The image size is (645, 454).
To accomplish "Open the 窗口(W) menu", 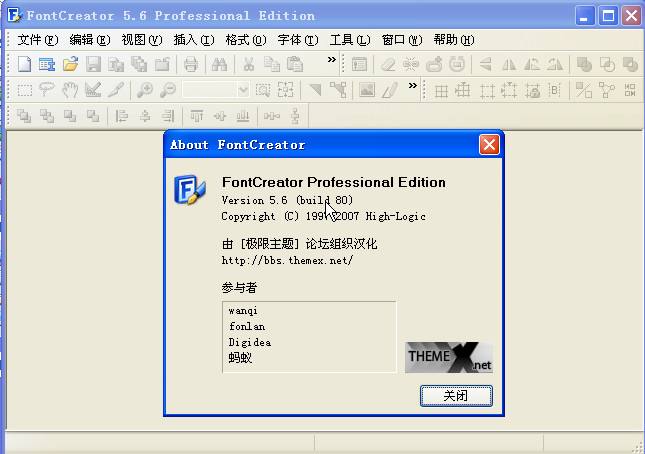I will coord(402,40).
